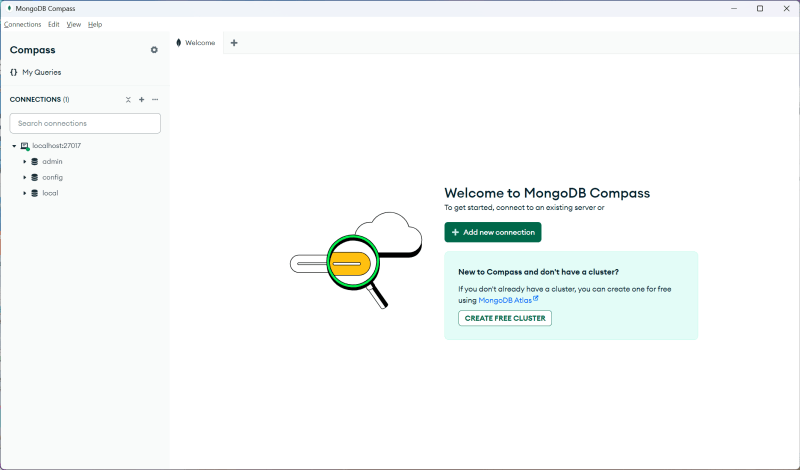800x470 pixels.
Task: Collapse all connections icon
Action: tap(128, 100)
